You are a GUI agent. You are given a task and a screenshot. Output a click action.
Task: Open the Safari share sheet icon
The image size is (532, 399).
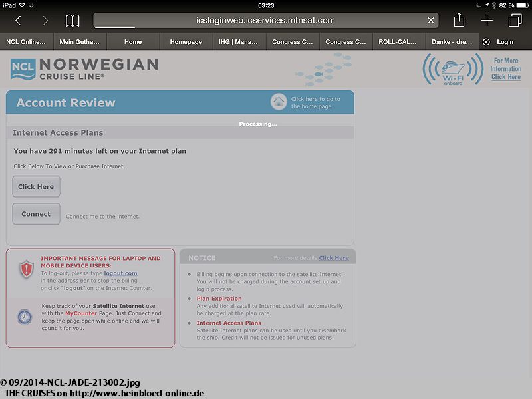tap(459, 20)
